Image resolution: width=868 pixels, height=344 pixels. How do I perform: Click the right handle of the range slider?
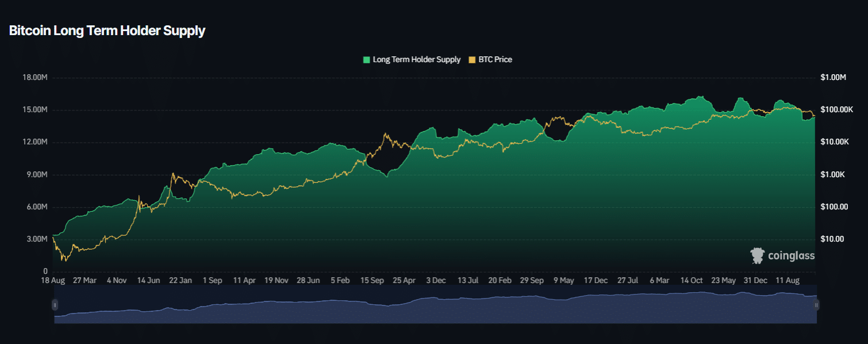[816, 305]
